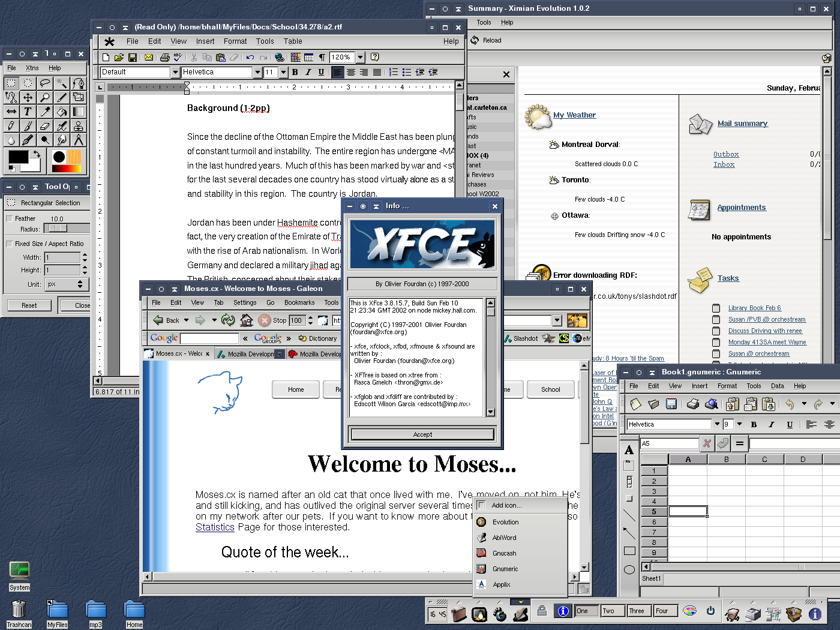This screenshot has width=840, height=630.
Task: Select the Move tool in GIMP toolbox
Action: (28, 97)
